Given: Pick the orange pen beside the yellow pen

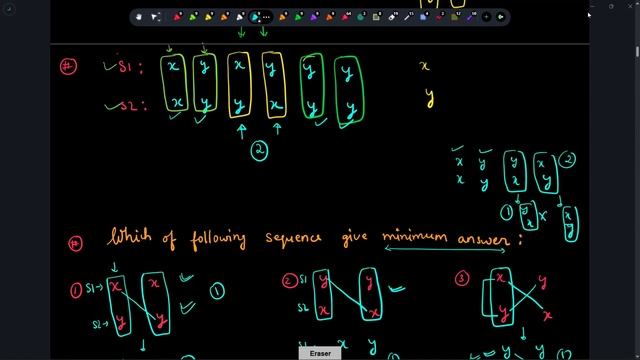Looking at the screenshot, I should pyautogui.click(x=224, y=17).
